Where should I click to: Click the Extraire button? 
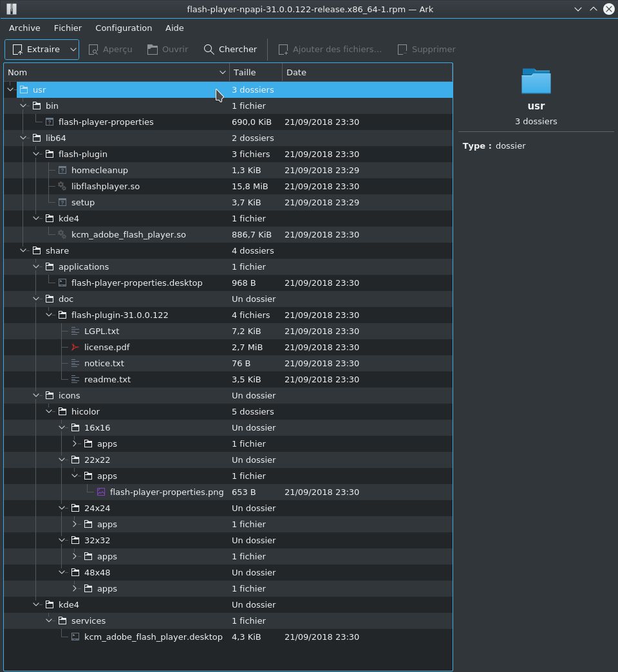[x=37, y=50]
